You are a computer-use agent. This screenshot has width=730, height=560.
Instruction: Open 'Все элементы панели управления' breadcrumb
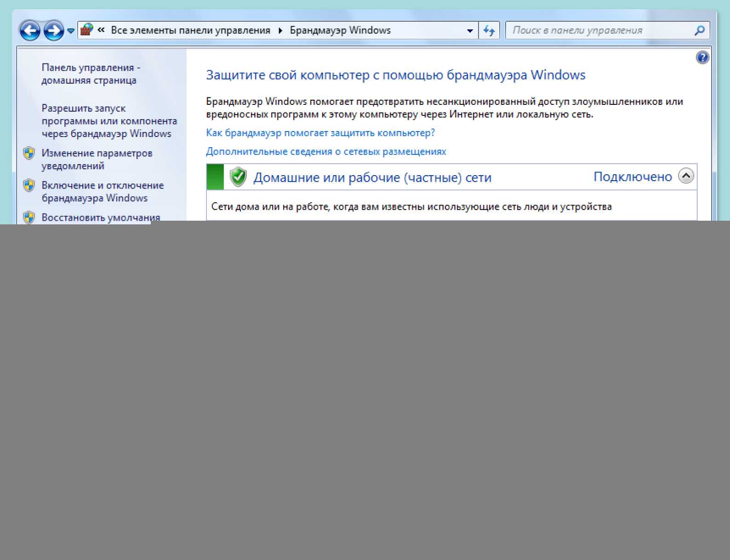pos(190,30)
